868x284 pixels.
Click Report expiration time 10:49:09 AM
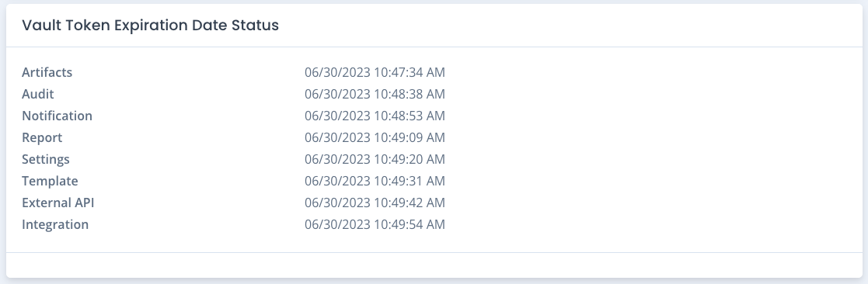coord(375,137)
